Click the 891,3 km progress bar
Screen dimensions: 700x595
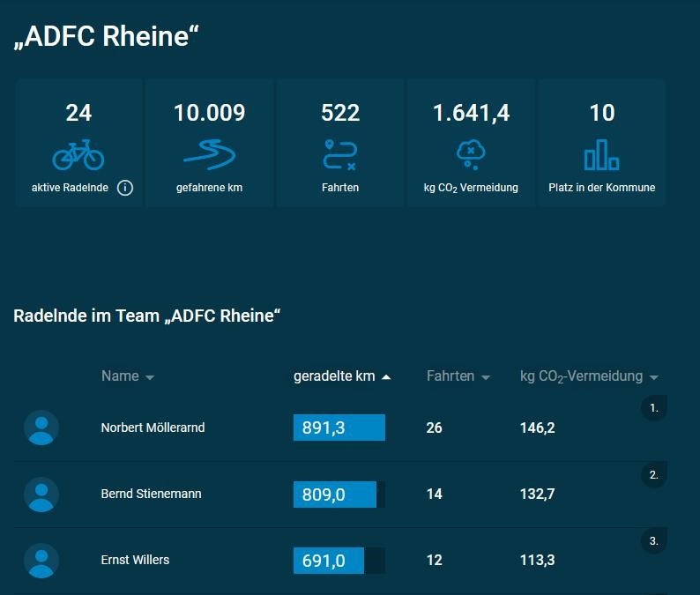coord(339,428)
